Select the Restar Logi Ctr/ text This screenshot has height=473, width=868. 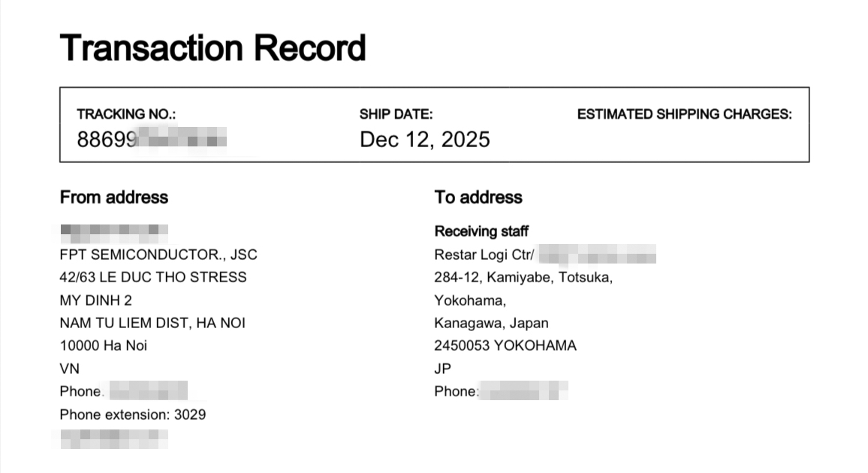(484, 255)
